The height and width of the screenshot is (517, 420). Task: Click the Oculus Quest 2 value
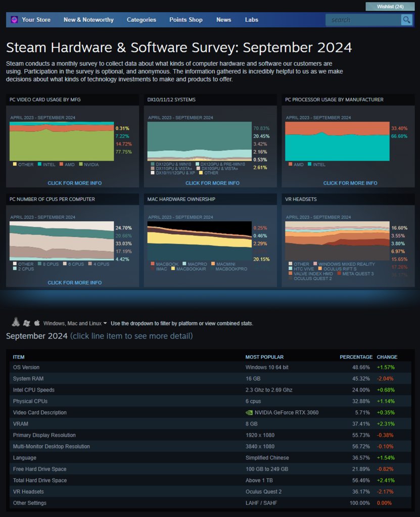point(263,492)
